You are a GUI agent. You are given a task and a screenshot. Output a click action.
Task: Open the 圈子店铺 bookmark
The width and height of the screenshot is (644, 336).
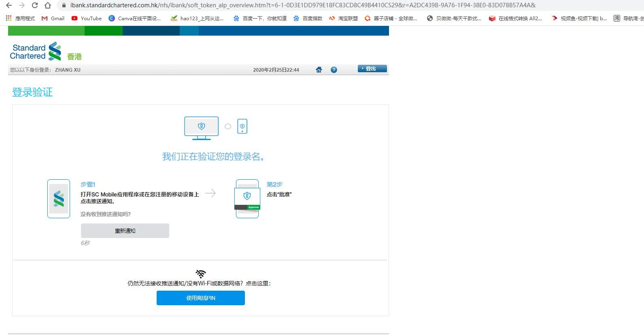coord(391,18)
